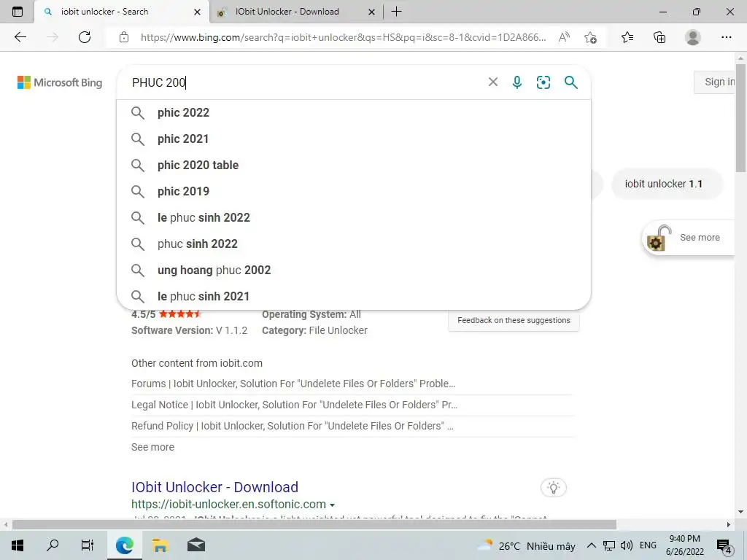This screenshot has height=560, width=747.
Task: Click the visual search camera icon
Action: point(543,82)
